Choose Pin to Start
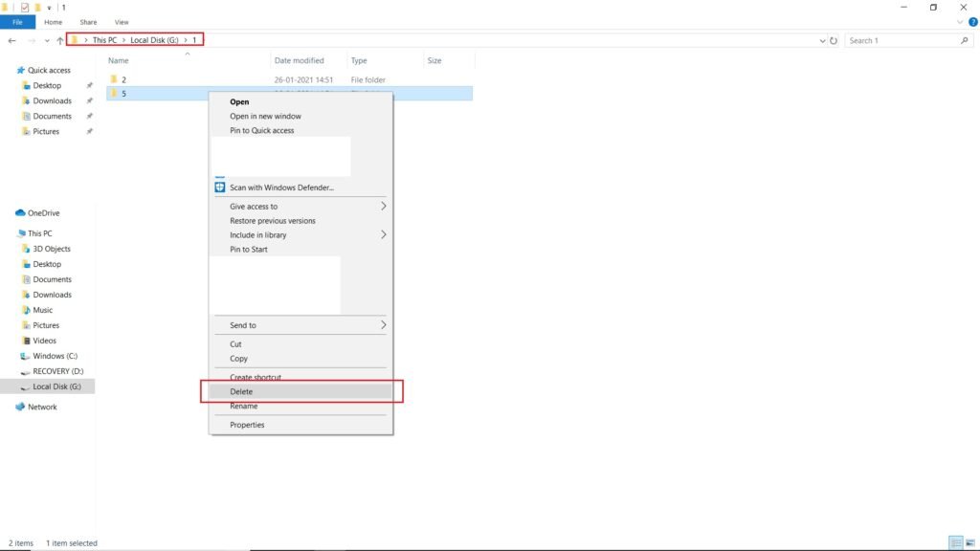 248,250
